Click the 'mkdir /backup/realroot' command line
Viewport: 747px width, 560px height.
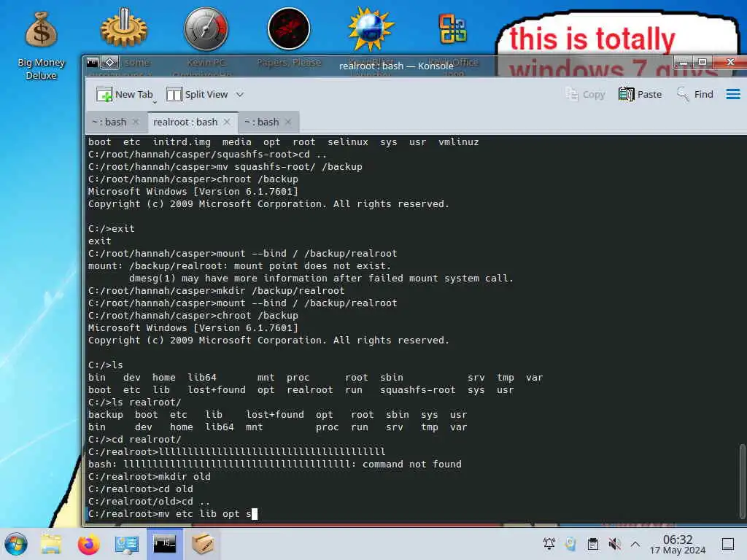click(x=216, y=291)
